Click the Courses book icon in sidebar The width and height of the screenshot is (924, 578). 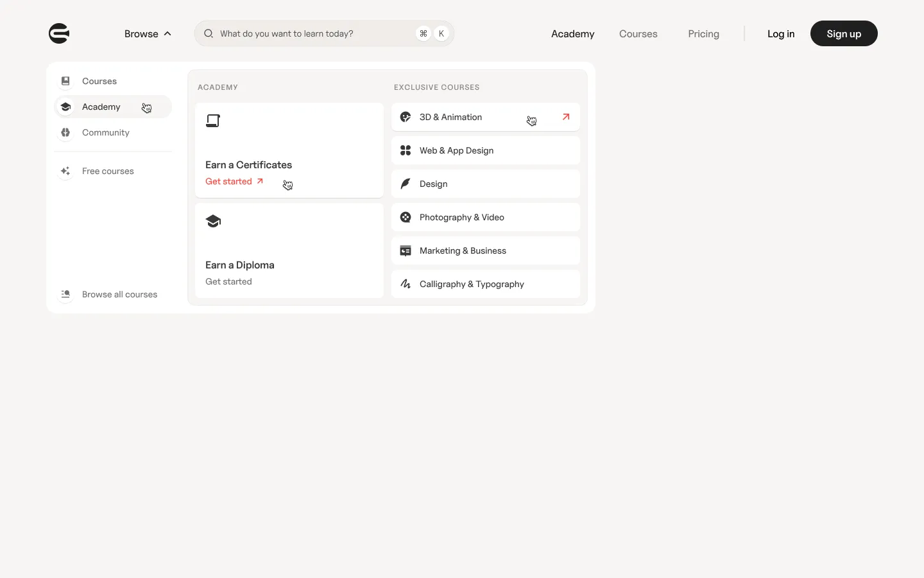point(65,81)
